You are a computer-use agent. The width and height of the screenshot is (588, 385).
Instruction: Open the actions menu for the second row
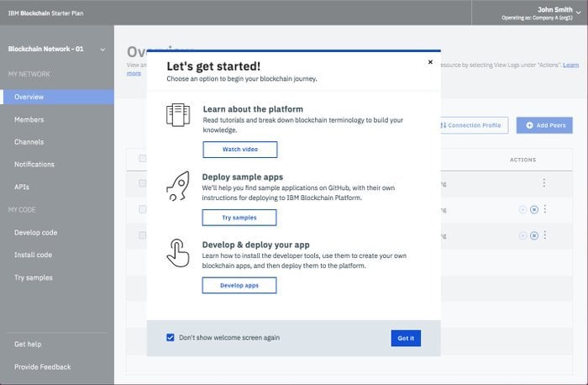pos(545,209)
